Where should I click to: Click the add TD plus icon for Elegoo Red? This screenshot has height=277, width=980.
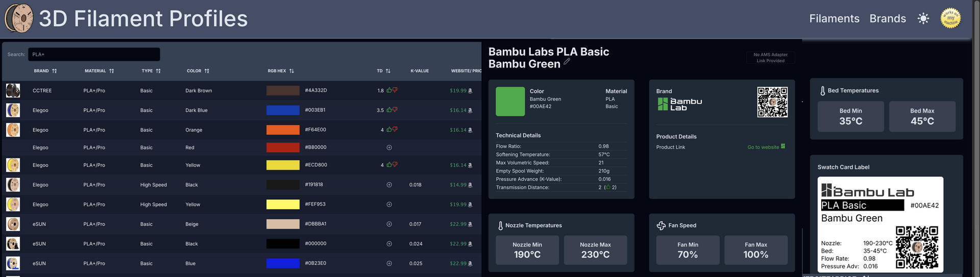coord(389,148)
